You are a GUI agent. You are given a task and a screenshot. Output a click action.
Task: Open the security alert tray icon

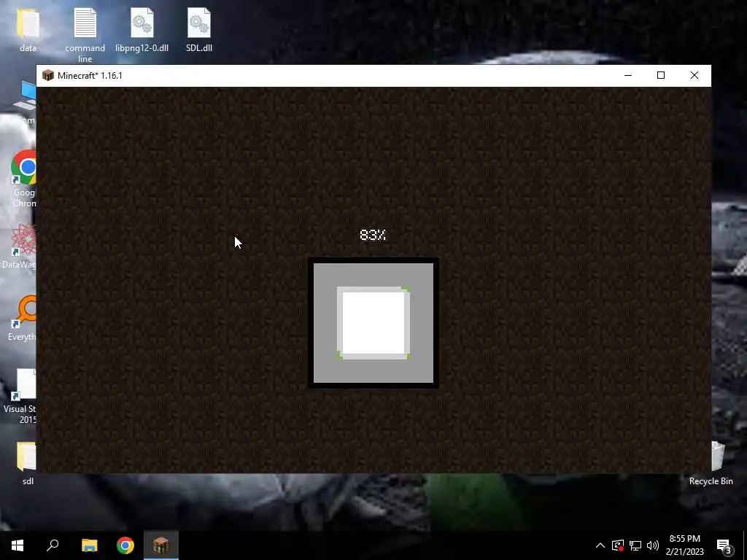618,545
